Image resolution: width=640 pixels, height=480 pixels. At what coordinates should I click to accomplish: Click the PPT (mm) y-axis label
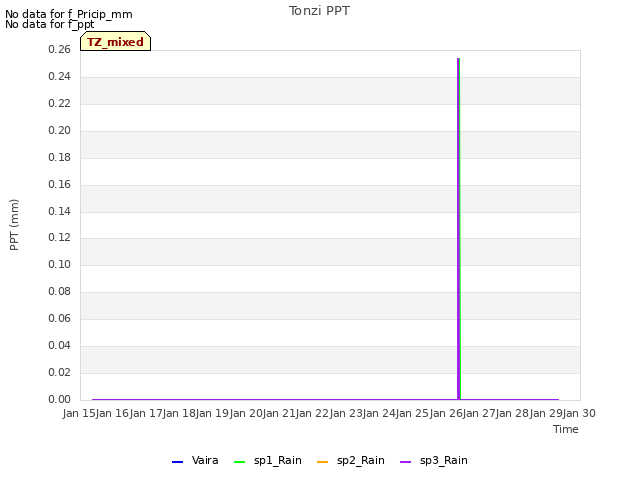coord(14,225)
